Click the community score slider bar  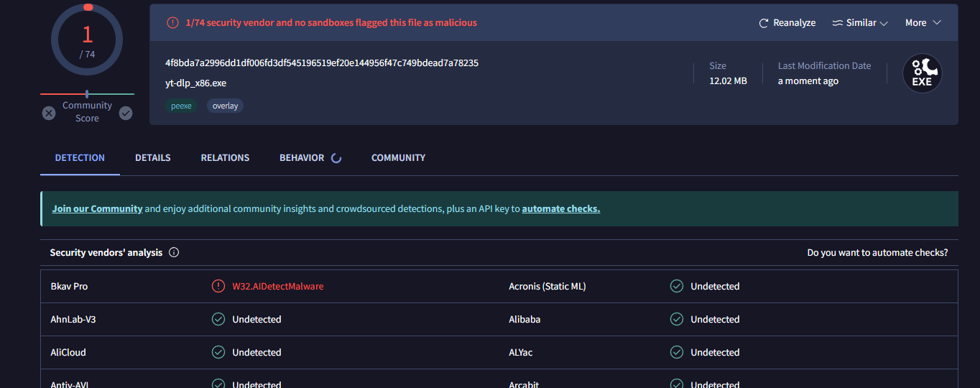87,94
